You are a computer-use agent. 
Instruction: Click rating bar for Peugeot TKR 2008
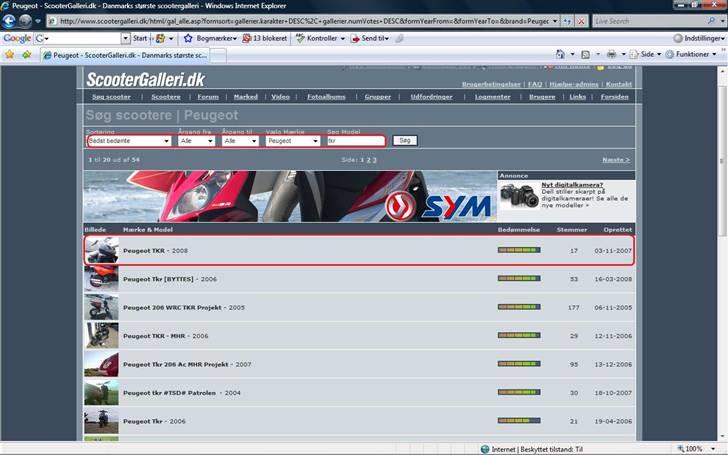coord(519,250)
